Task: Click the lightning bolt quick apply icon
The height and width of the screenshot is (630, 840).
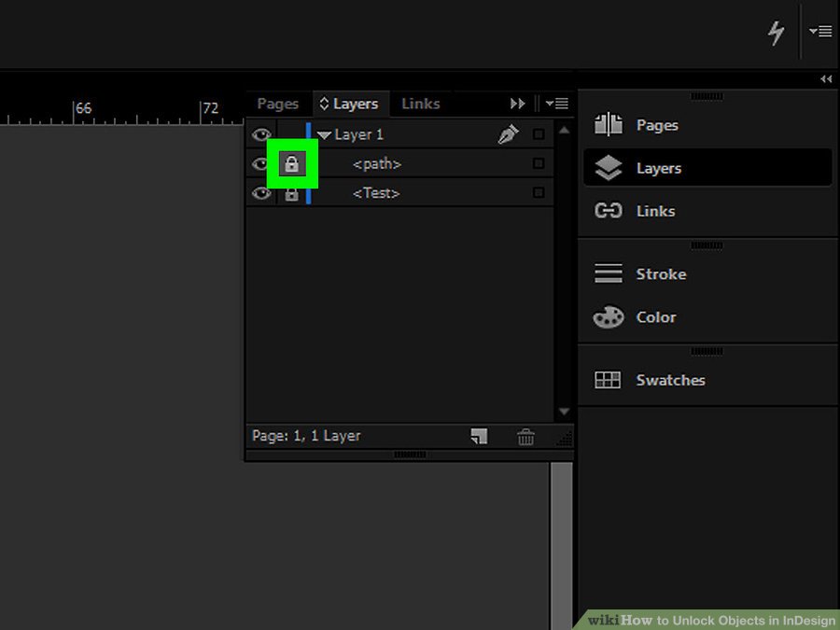Action: [x=776, y=33]
